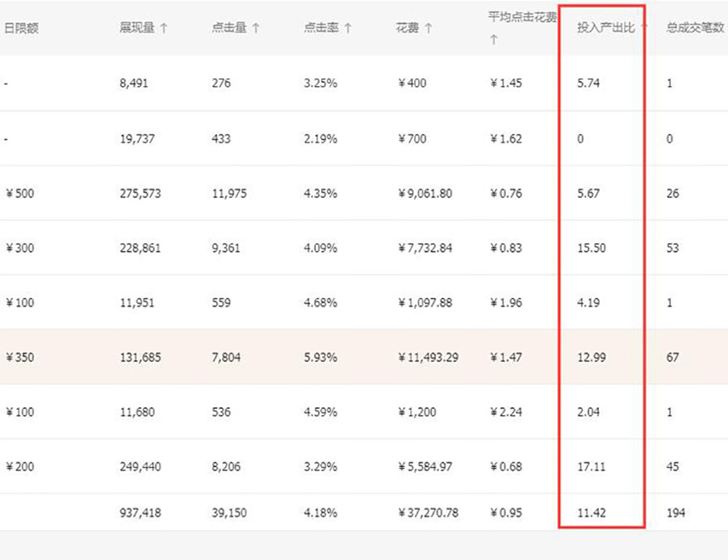The image size is (728, 560).
Task: Click the 日限额 column header
Action: [21, 28]
